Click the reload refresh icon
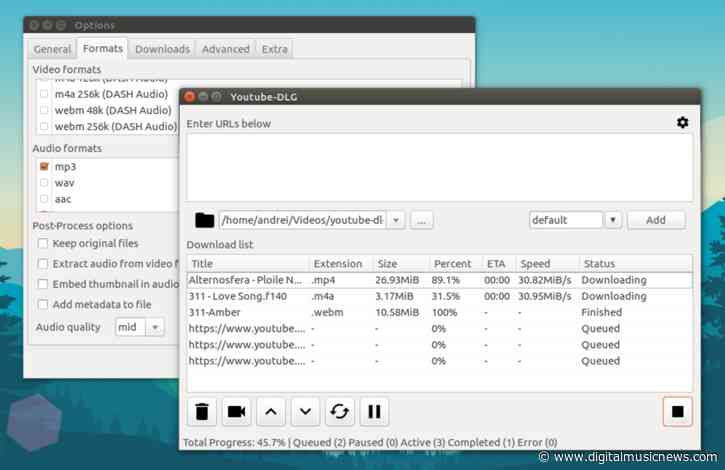Screen dimensions: 725x470 coord(340,411)
